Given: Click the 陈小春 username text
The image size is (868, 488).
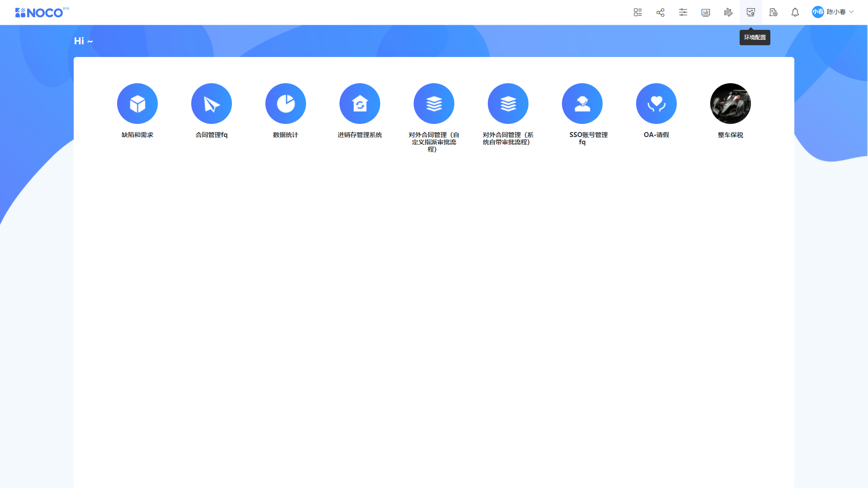Looking at the screenshot, I should tap(836, 12).
